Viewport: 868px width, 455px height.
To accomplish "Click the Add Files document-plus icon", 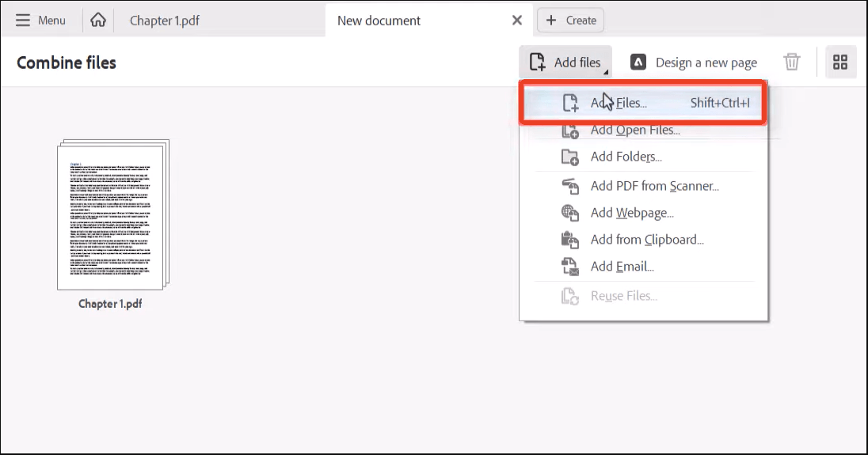I will click(570, 103).
